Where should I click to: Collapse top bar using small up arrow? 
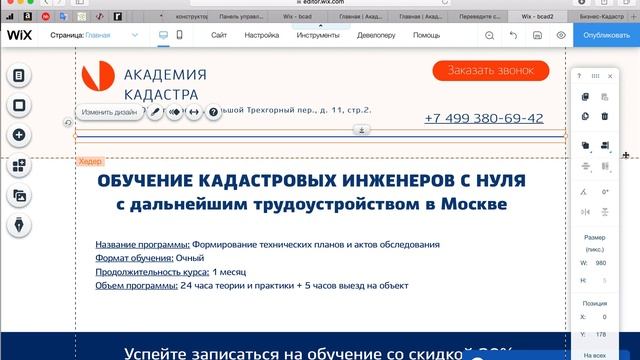320,26
